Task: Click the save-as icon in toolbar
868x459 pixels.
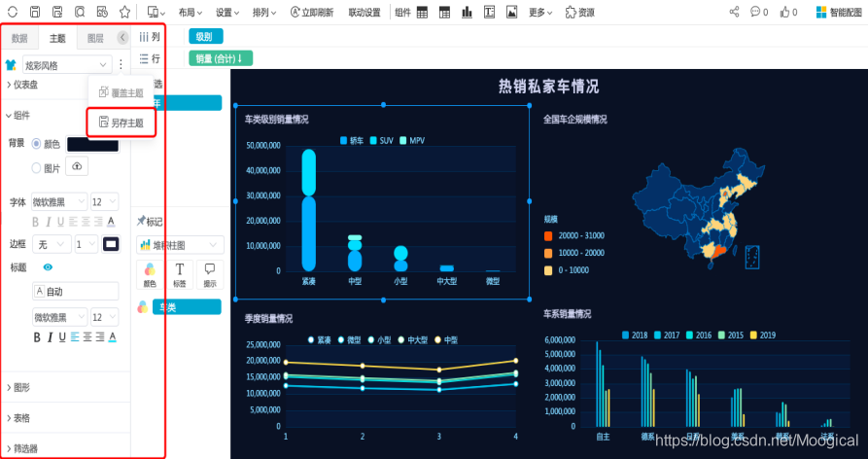Action: pos(57,12)
